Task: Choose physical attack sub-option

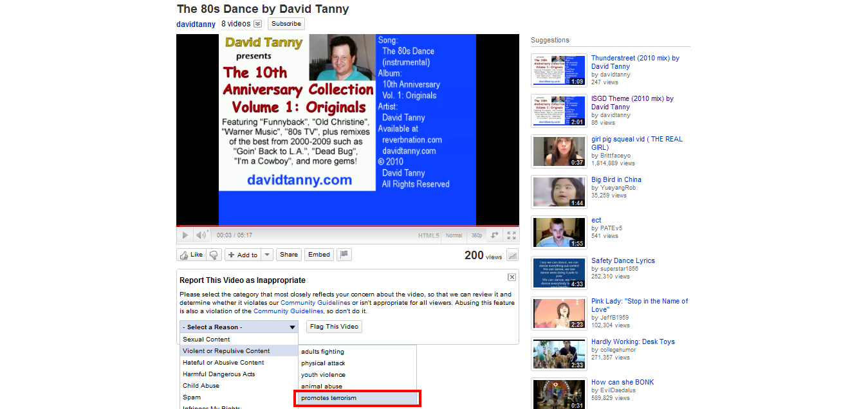Action: click(358, 363)
